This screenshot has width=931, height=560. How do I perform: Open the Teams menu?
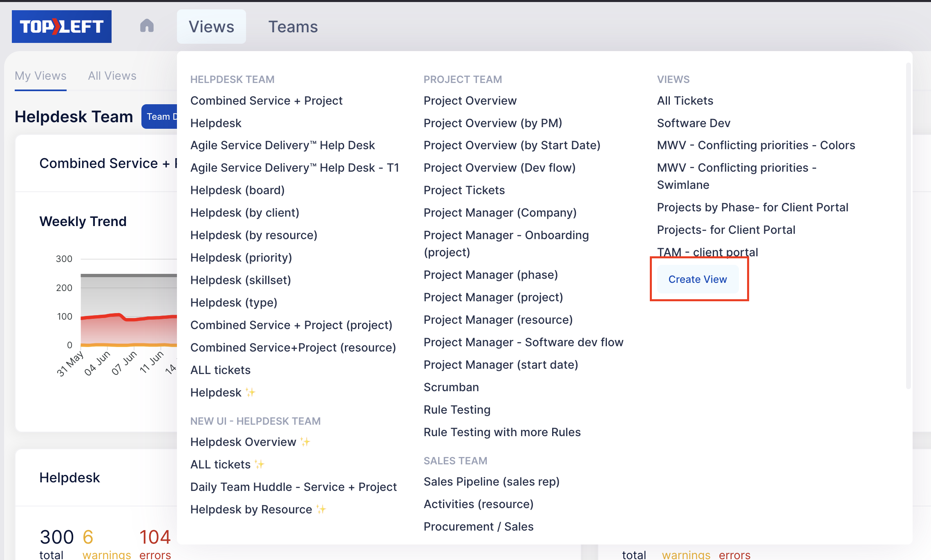[x=293, y=27]
